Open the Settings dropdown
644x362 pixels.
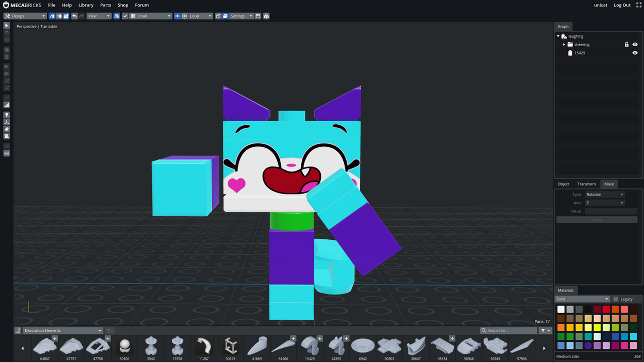click(x=241, y=16)
